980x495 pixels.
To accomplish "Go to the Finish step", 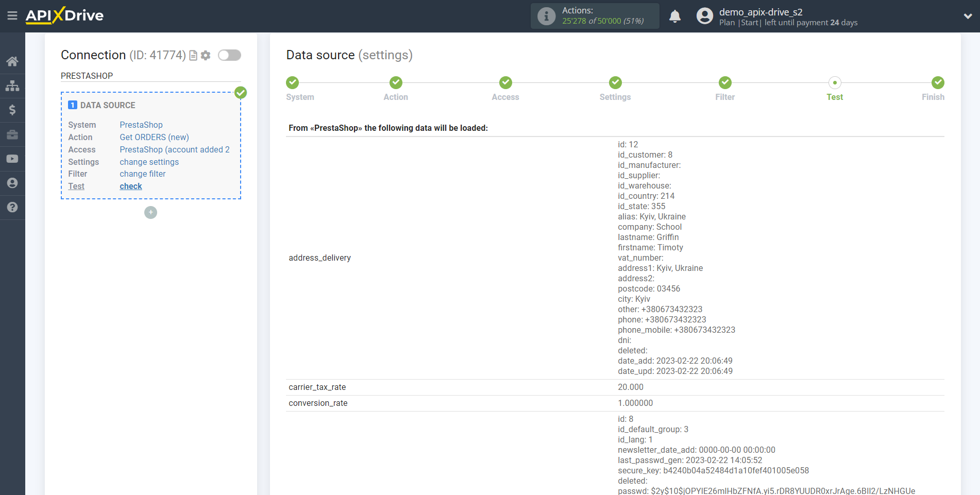I will click(x=933, y=89).
